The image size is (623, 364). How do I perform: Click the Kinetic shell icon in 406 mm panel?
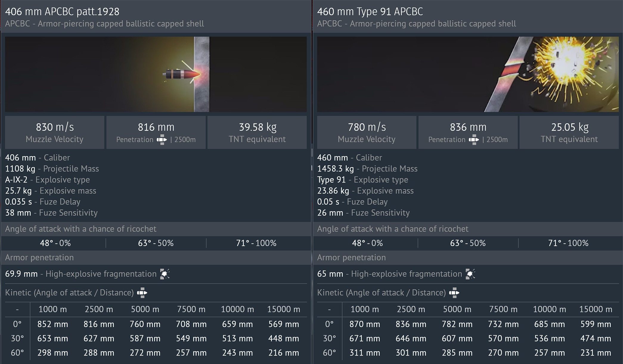(142, 293)
